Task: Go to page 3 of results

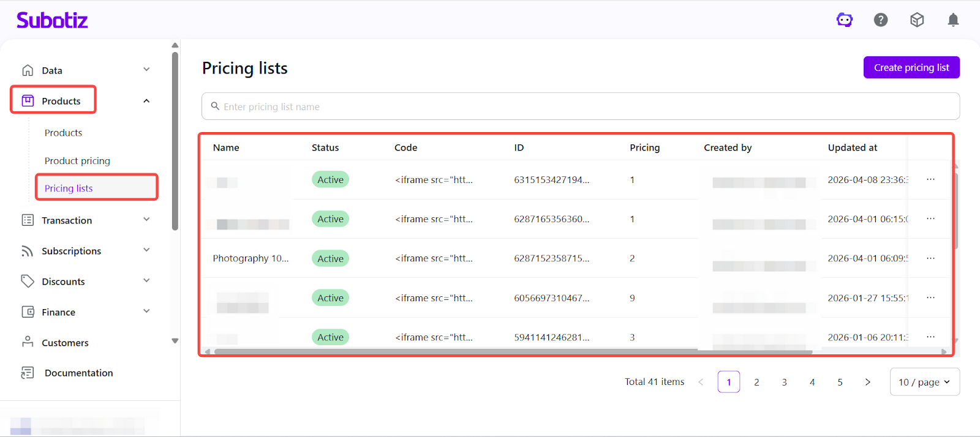Action: [x=784, y=382]
